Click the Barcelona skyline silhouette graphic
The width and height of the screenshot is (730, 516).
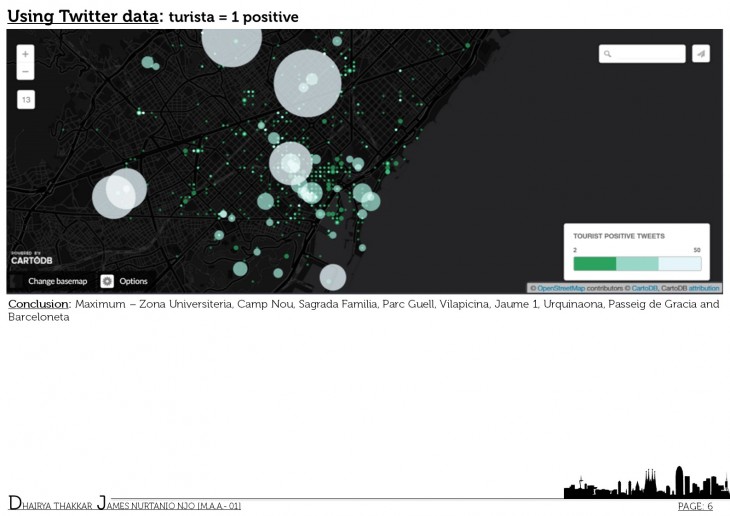(x=640, y=484)
